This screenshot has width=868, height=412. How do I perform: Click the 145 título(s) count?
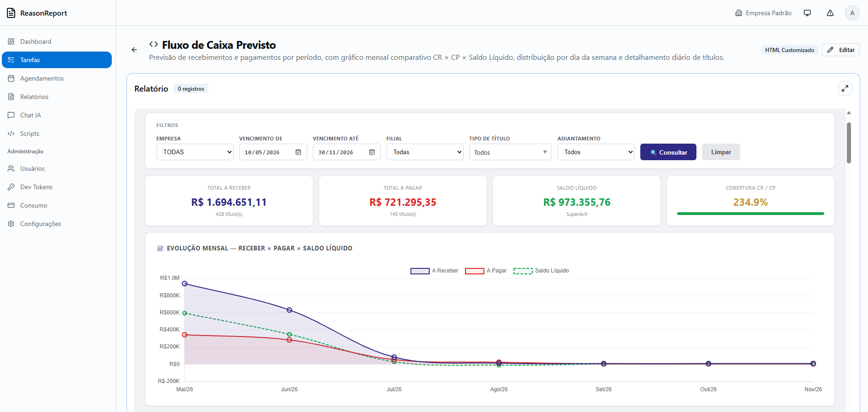coord(403,214)
